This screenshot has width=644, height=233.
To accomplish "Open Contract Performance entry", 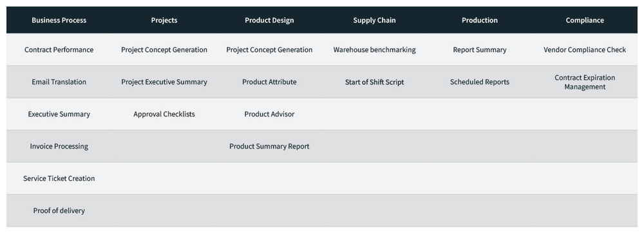I will point(59,50).
